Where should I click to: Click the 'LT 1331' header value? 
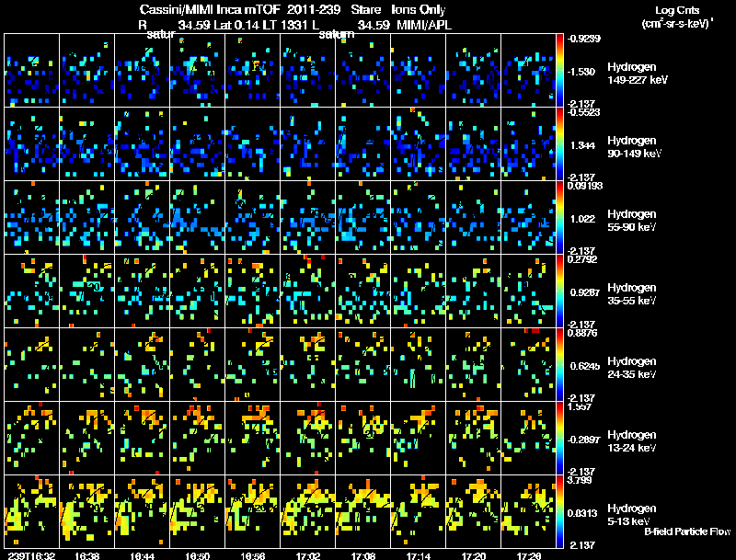[285, 25]
